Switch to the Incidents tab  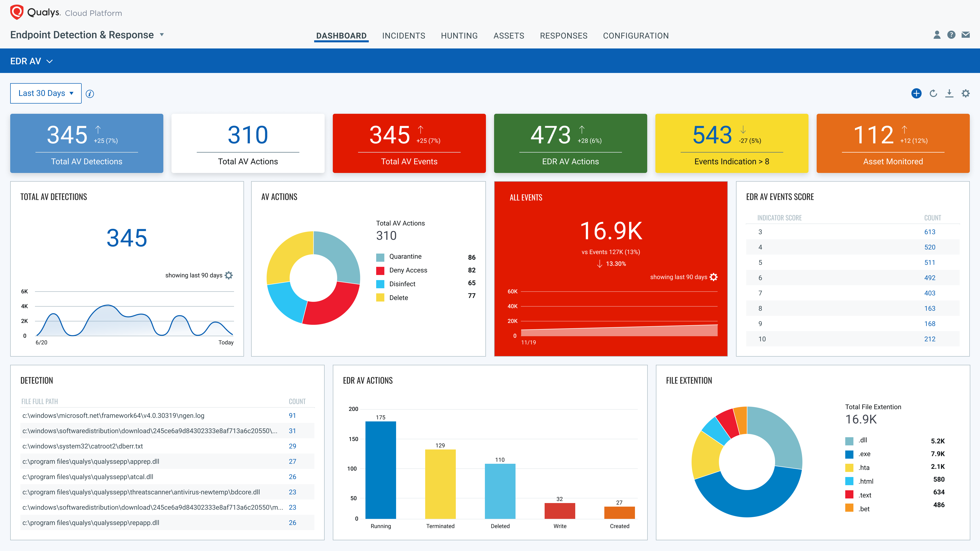pyautogui.click(x=403, y=36)
